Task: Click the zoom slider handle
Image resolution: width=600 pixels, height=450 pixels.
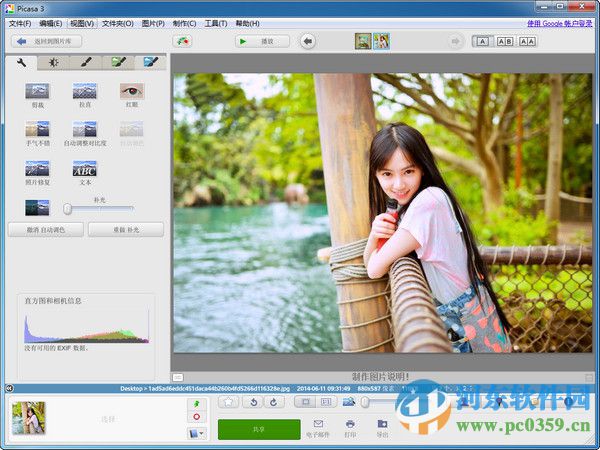Action: (365, 402)
